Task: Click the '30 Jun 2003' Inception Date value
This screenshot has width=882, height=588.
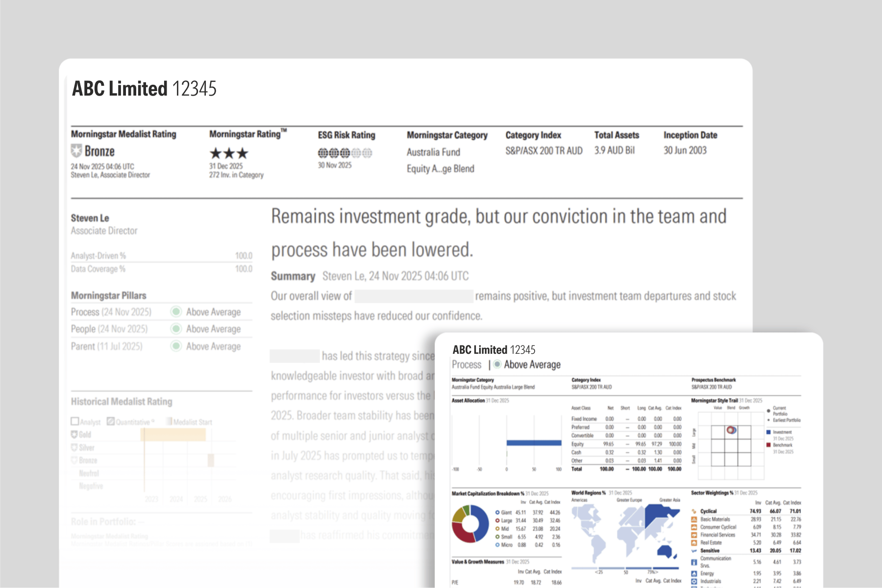Action: pyautogui.click(x=685, y=150)
